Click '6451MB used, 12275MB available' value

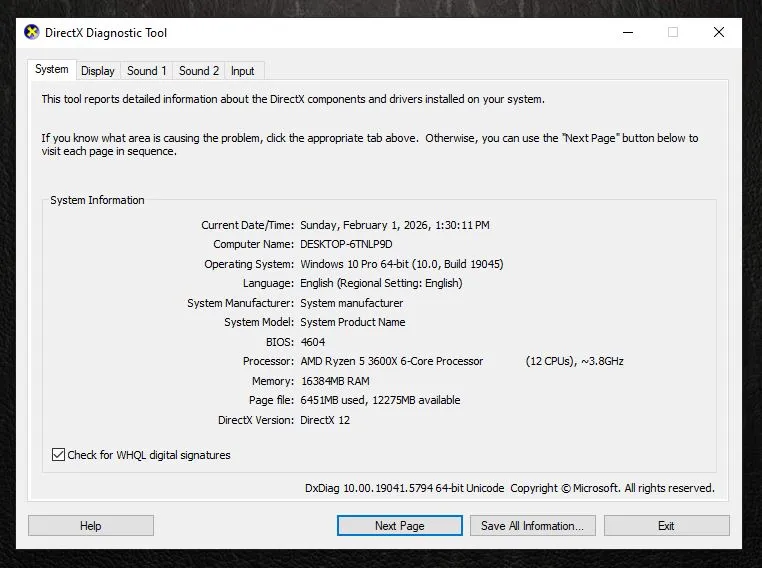(380, 400)
